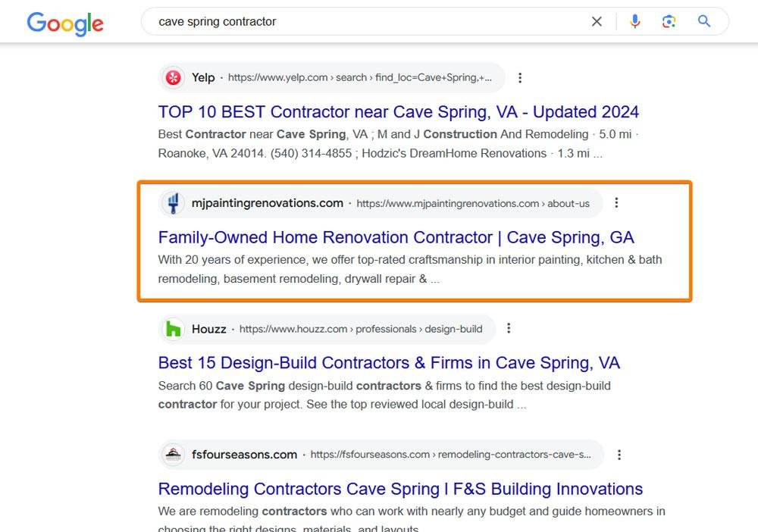This screenshot has height=532, width=758.
Task: Start voice search with microphone
Action: [x=635, y=22]
